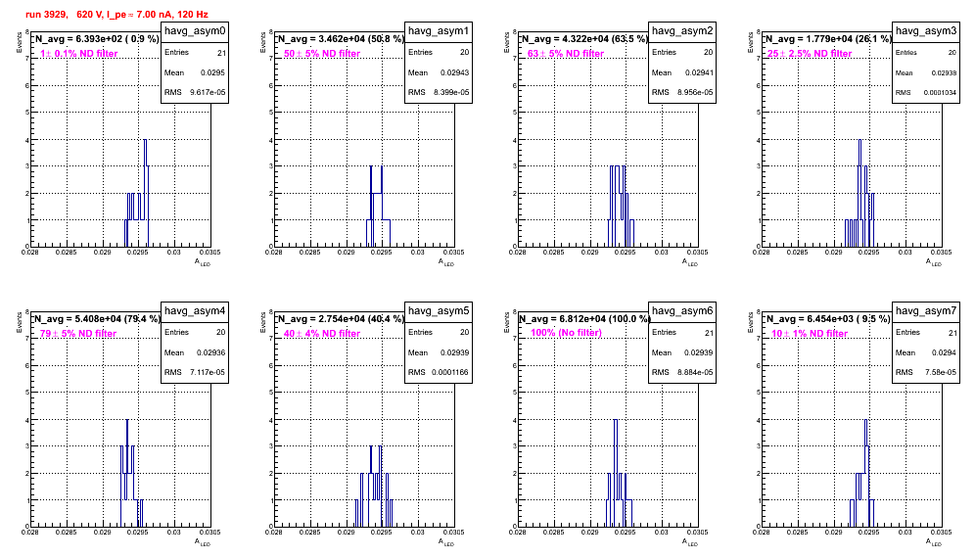Pick the magenta 50± 5% ND filter label
975x560 pixels.
click(322, 54)
